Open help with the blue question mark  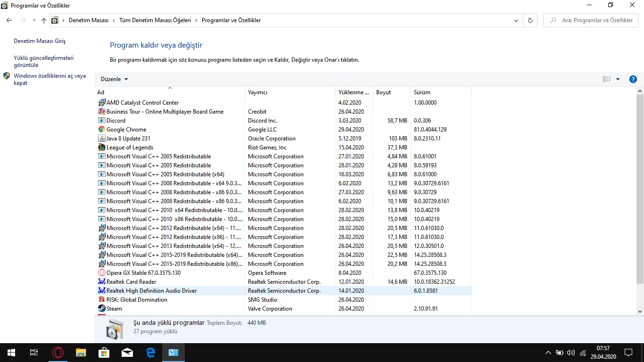[633, 79]
